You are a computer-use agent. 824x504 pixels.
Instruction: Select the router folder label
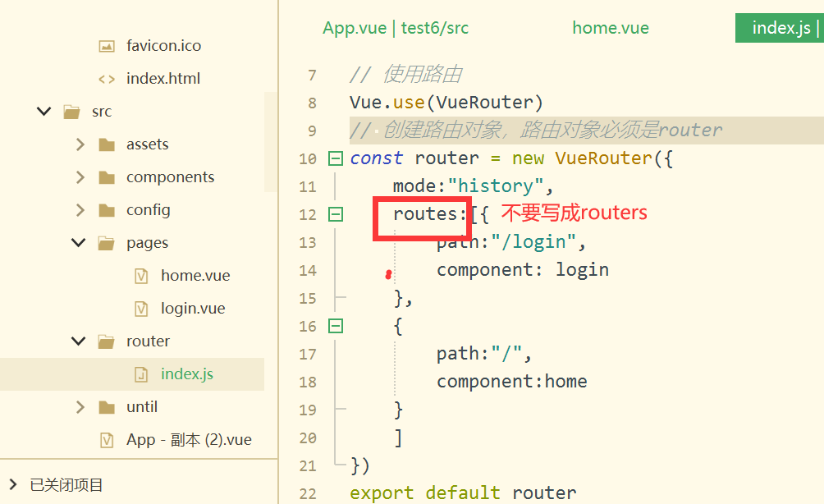149,341
